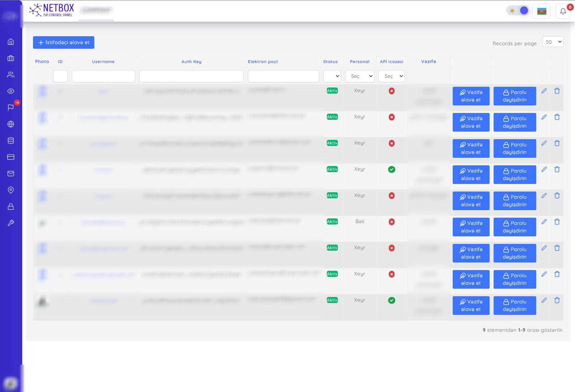The height and width of the screenshot is (392, 575).
Task: Expand the Personal filter dropdown
Action: coord(359,76)
